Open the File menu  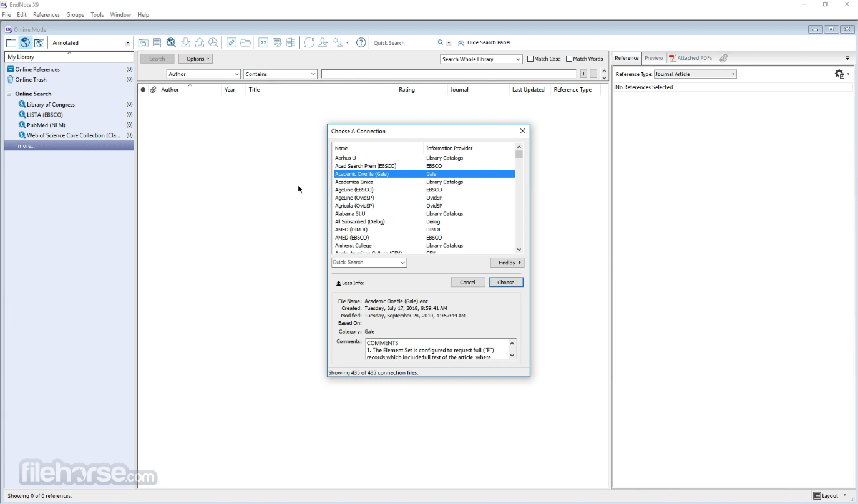[x=6, y=15]
